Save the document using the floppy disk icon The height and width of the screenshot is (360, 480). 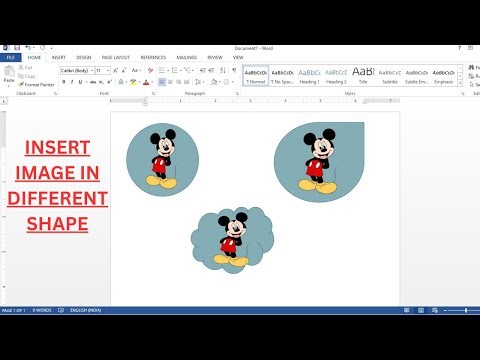point(17,48)
